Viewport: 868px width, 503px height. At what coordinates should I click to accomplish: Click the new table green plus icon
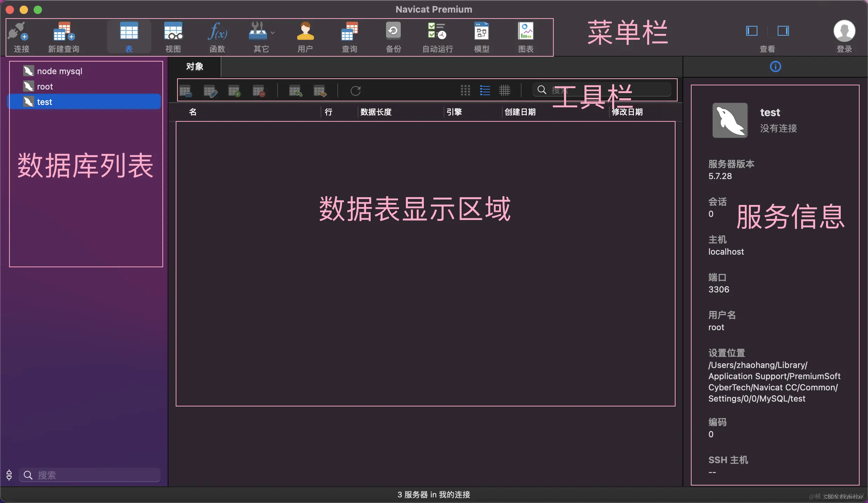point(234,91)
